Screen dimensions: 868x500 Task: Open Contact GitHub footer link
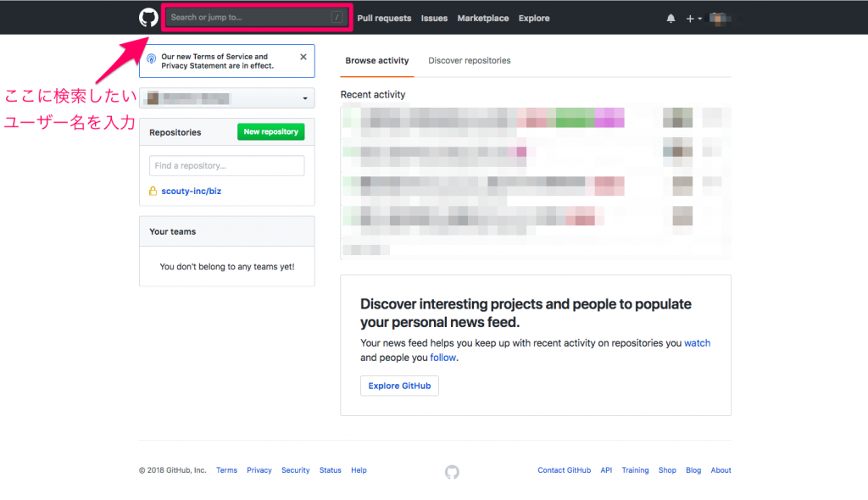point(564,470)
